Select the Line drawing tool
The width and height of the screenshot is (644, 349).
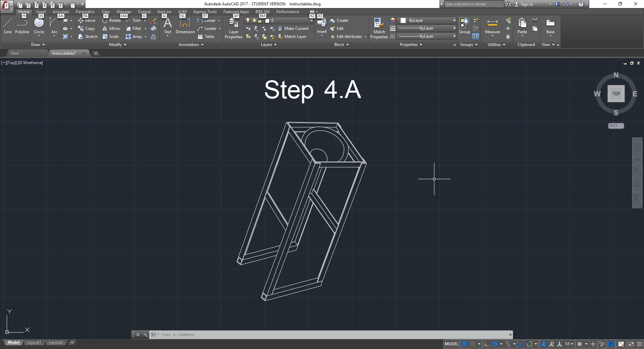pyautogui.click(x=8, y=26)
